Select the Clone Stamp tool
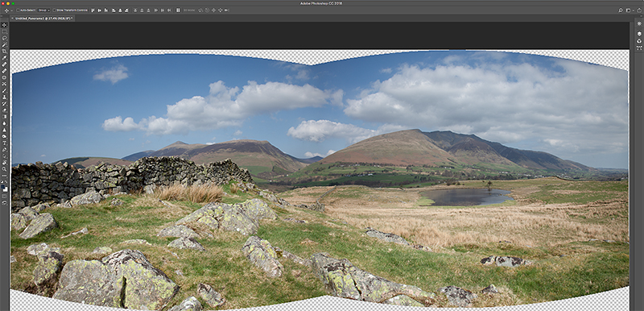The height and width of the screenshot is (311, 644). (5, 97)
